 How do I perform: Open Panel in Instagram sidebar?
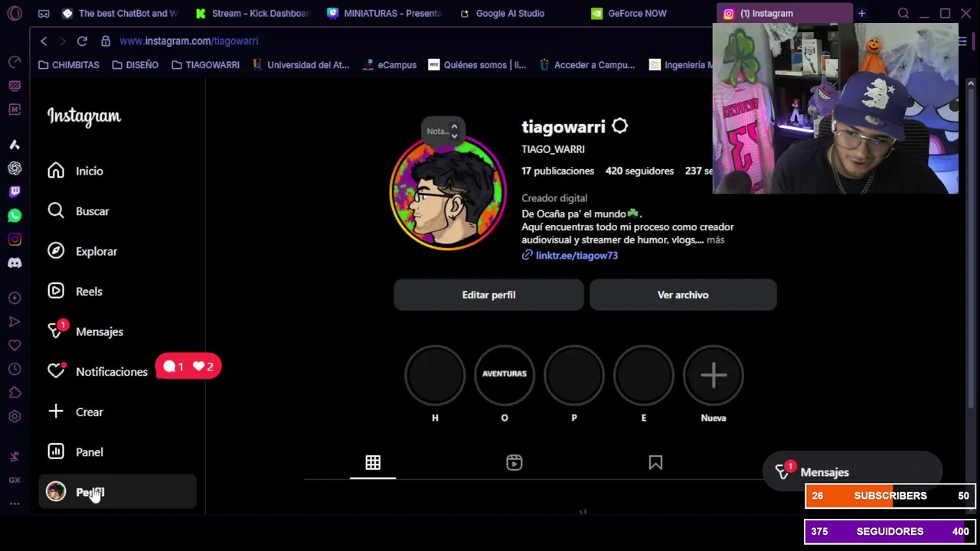click(x=75, y=452)
